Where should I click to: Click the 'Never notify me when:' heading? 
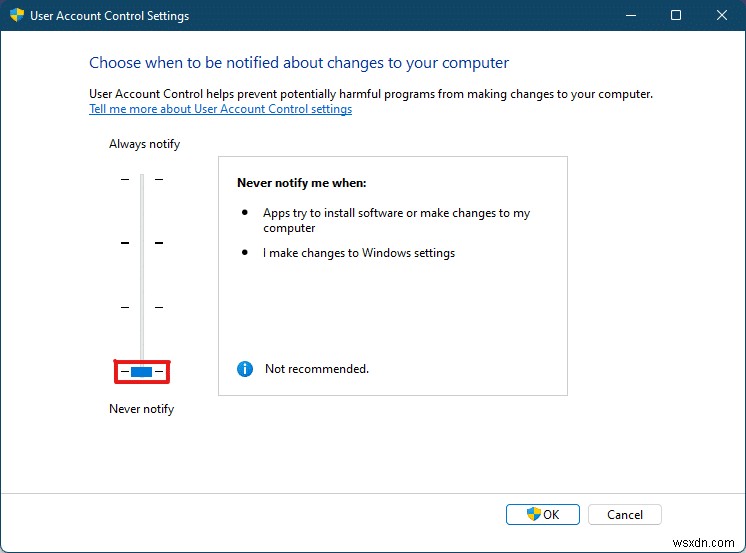302,183
